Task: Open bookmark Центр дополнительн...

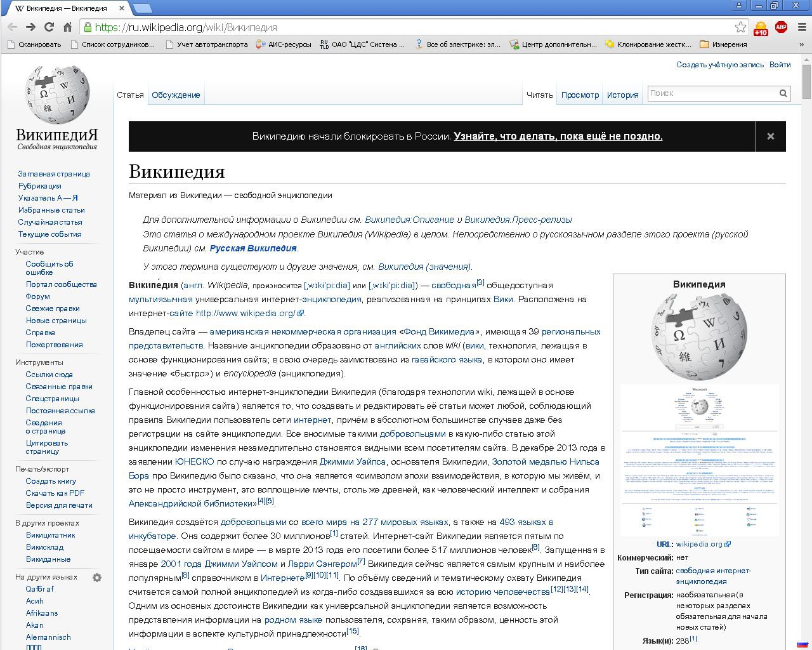Action: (554, 44)
